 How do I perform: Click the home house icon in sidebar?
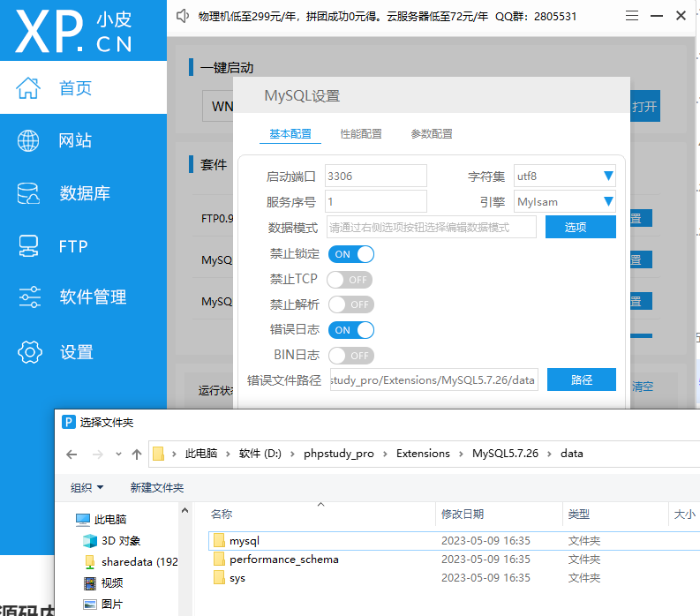point(28,88)
